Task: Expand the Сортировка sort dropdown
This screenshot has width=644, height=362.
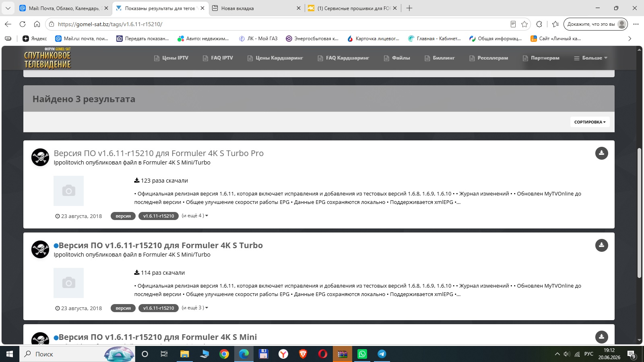Action: [590, 122]
